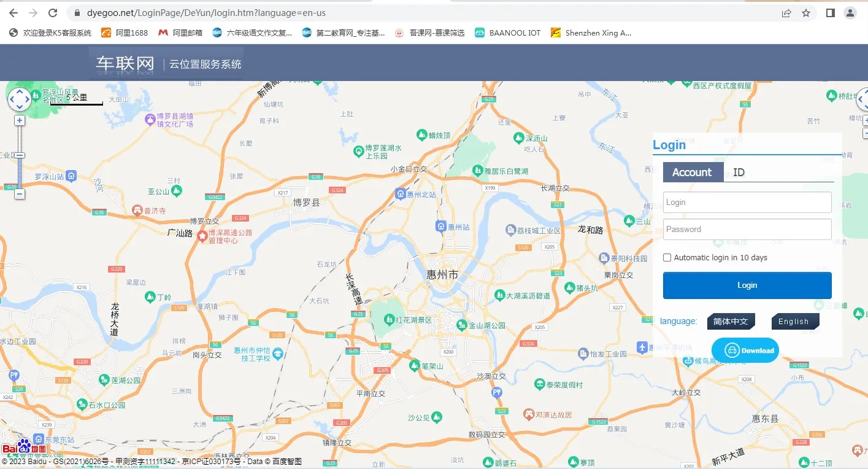Viewport: 868px width, 469px height.
Task: Click the browser page reload icon
Action: [x=53, y=12]
